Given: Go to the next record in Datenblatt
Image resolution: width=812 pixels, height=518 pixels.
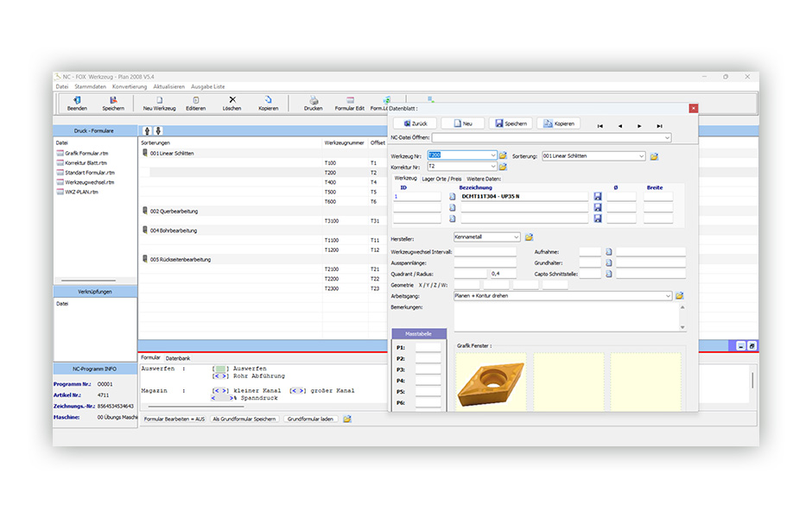Looking at the screenshot, I should tap(639, 126).
